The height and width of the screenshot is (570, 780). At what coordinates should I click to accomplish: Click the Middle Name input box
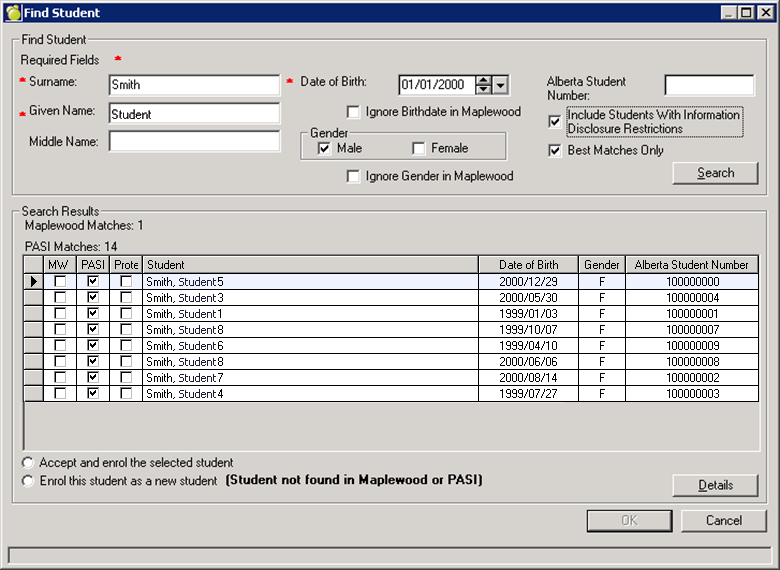coord(194,142)
